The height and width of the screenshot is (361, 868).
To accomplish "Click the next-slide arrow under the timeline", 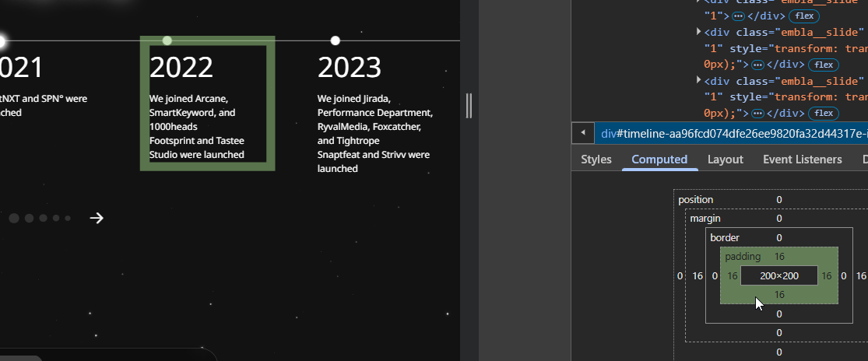I will 97,219.
